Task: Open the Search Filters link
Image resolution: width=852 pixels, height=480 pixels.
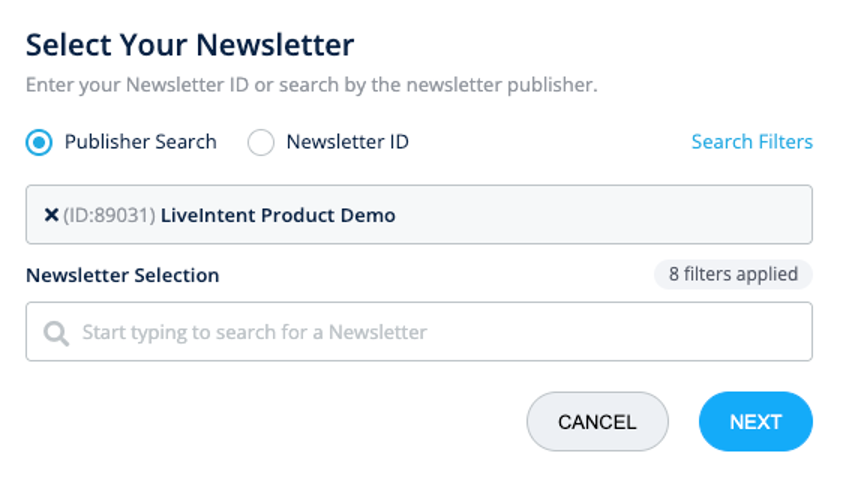Action: 751,142
